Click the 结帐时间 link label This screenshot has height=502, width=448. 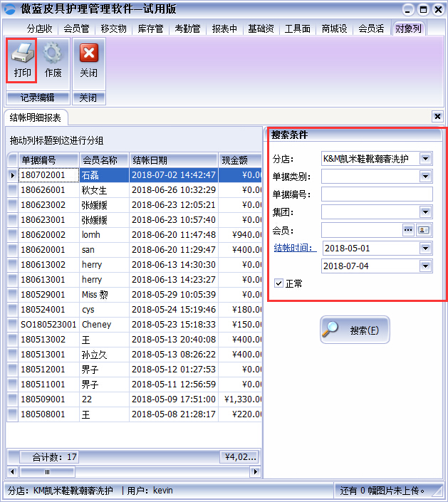pyautogui.click(x=295, y=248)
